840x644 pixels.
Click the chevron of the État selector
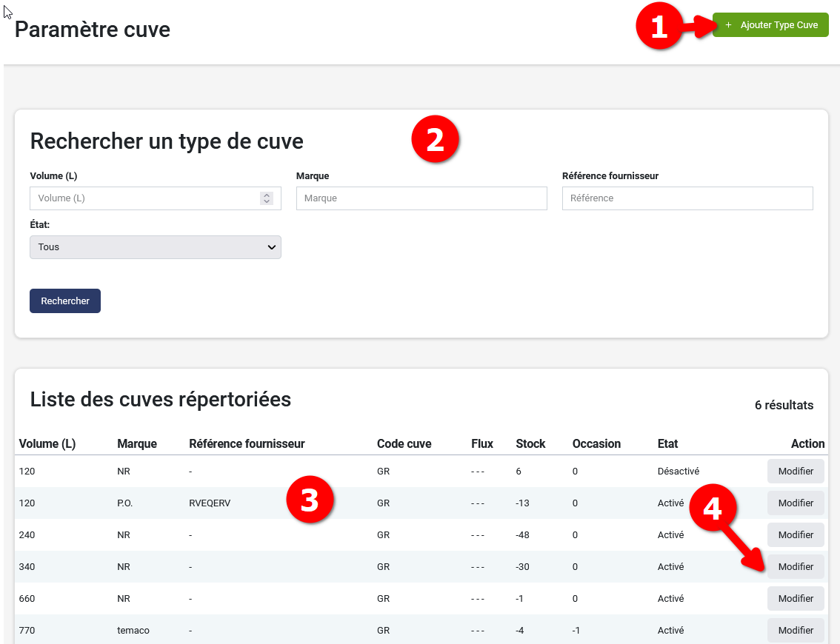(271, 246)
